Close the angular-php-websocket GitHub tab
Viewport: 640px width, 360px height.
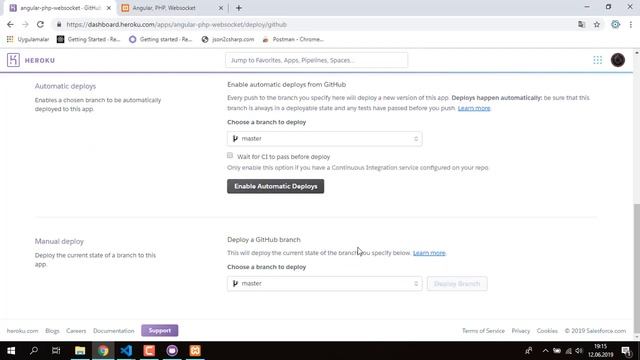coord(109,8)
